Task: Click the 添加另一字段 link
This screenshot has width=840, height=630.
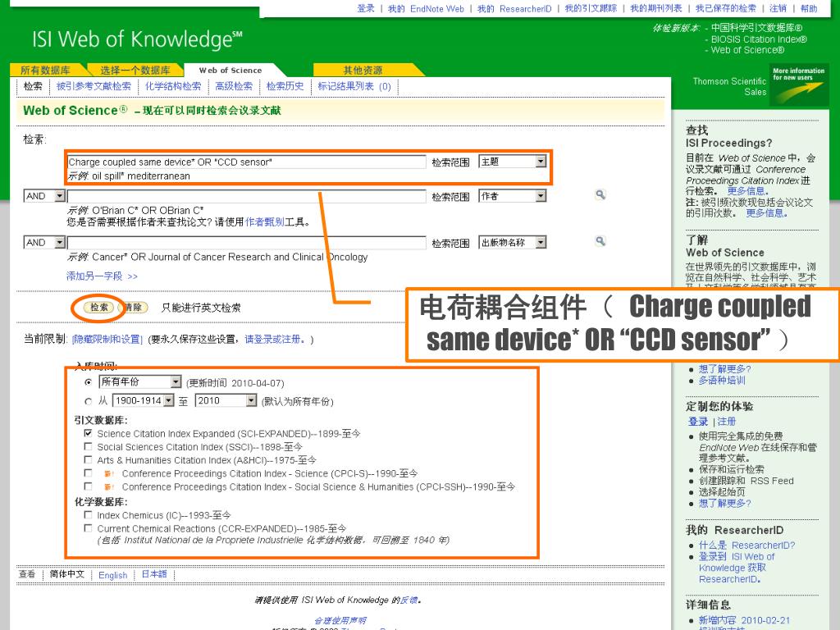Action: 102,276
